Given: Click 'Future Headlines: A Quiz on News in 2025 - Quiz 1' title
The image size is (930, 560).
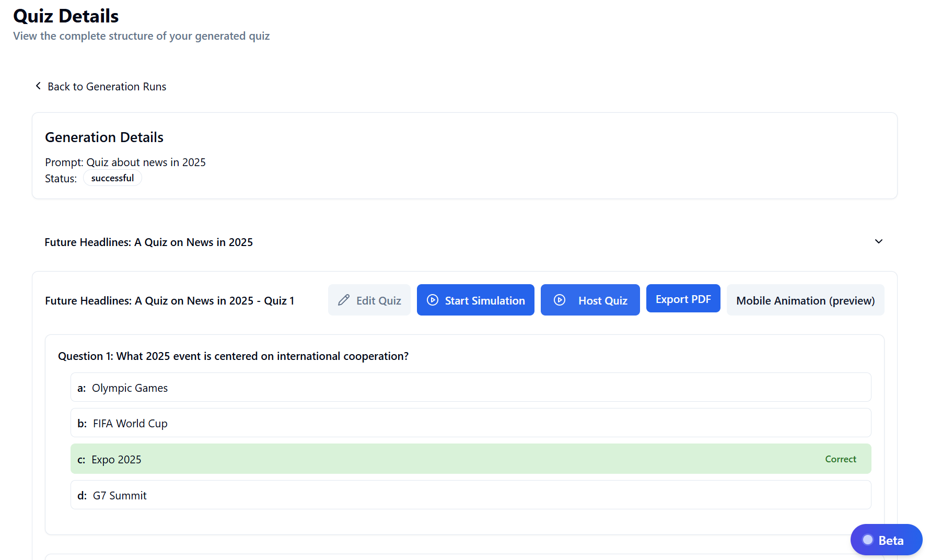Looking at the screenshot, I should [170, 301].
